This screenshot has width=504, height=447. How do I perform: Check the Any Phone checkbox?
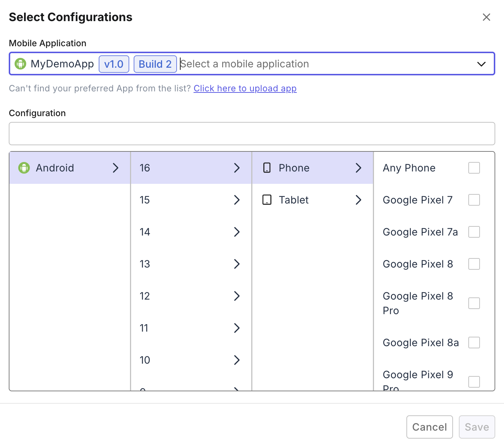474,168
